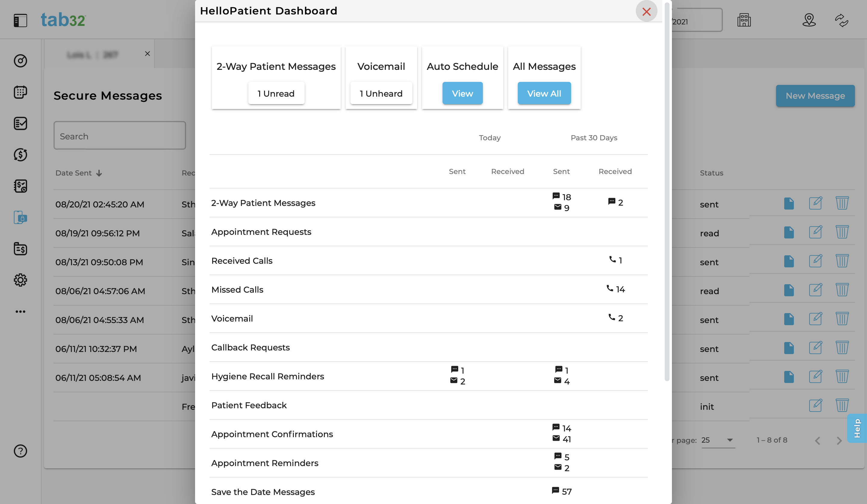Click the location pin icon top right
The height and width of the screenshot is (504, 867).
[x=809, y=21]
